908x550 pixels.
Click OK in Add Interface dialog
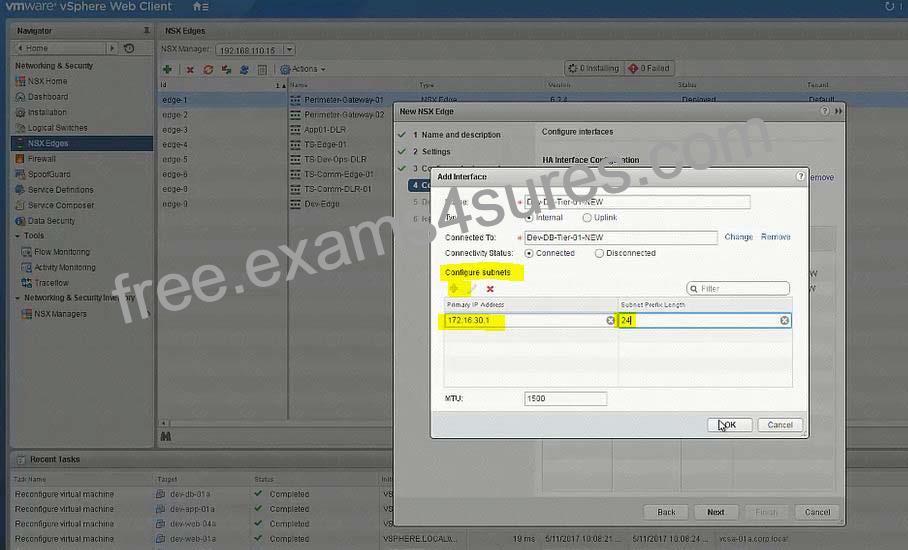tap(730, 425)
